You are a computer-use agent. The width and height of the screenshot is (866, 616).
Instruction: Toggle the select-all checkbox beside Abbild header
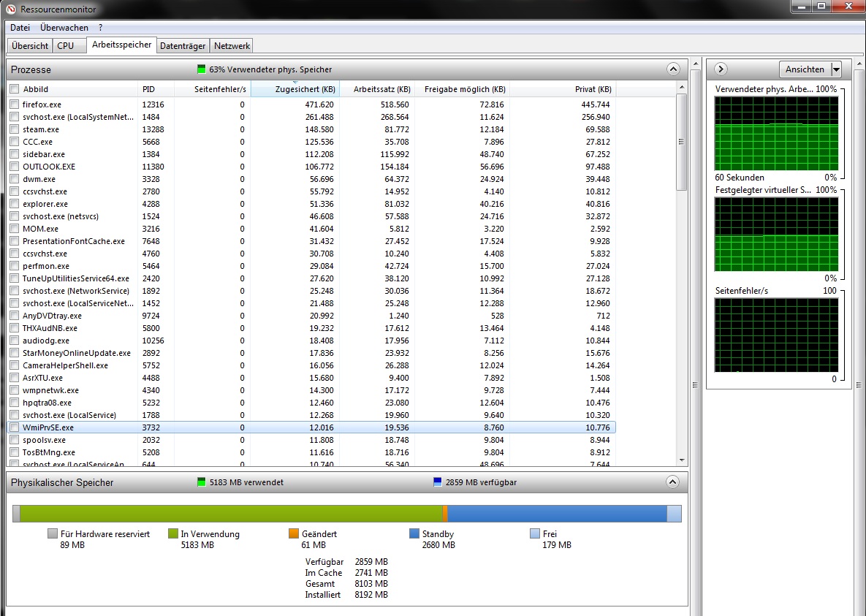[x=15, y=89]
